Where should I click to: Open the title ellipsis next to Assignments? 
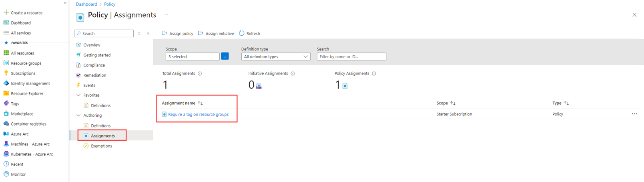point(166,15)
